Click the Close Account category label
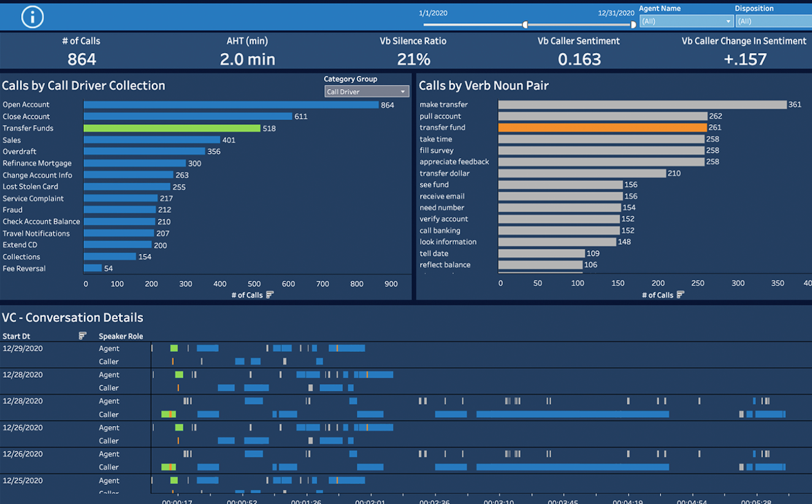This screenshot has width=812, height=504. [26, 116]
